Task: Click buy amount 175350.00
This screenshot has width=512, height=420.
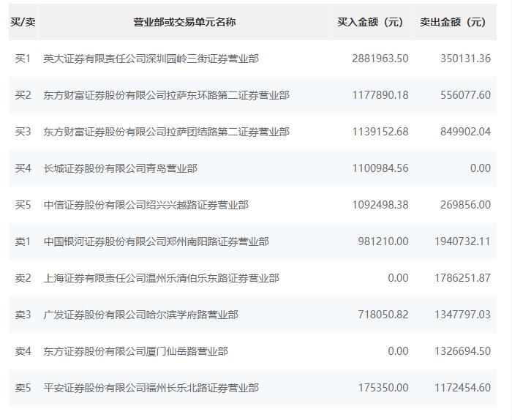Action: click(x=383, y=388)
